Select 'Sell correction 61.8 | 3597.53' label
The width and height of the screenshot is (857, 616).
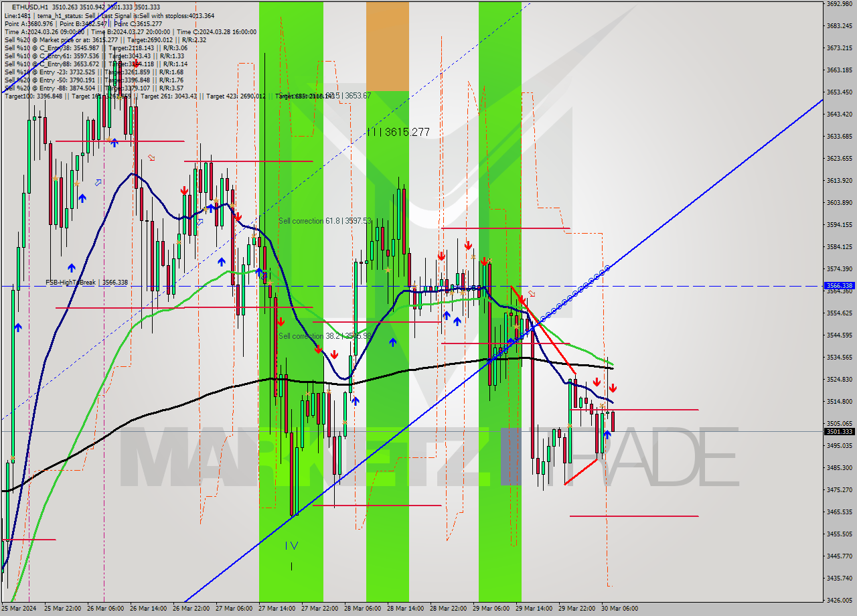324,220
